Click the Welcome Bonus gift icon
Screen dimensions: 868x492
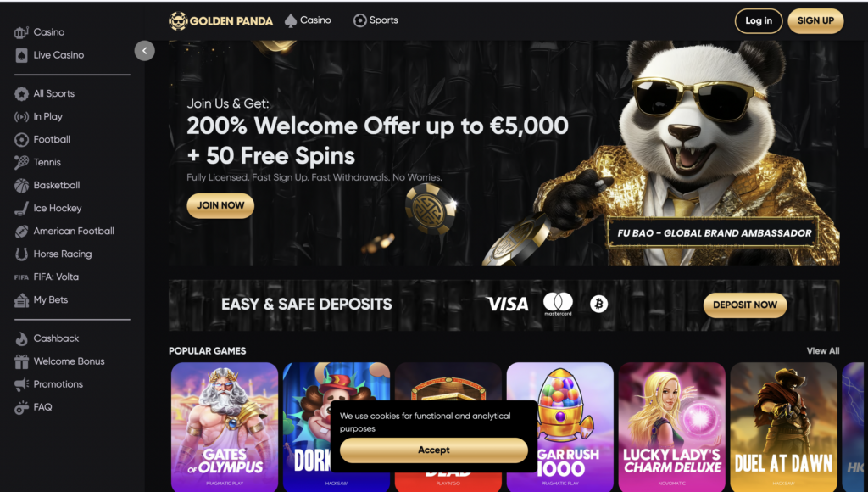(21, 362)
